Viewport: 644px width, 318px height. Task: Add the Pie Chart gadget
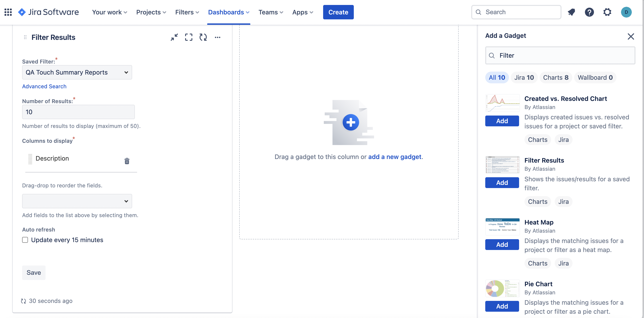tap(502, 306)
